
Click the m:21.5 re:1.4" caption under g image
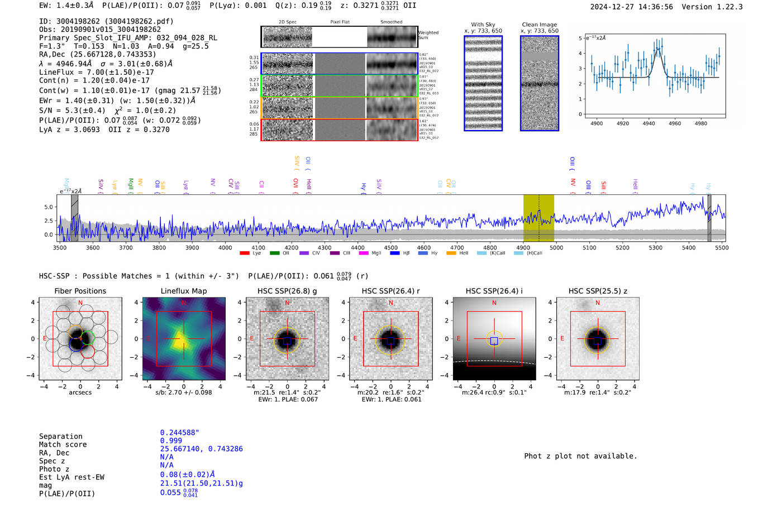pyautogui.click(x=287, y=392)
